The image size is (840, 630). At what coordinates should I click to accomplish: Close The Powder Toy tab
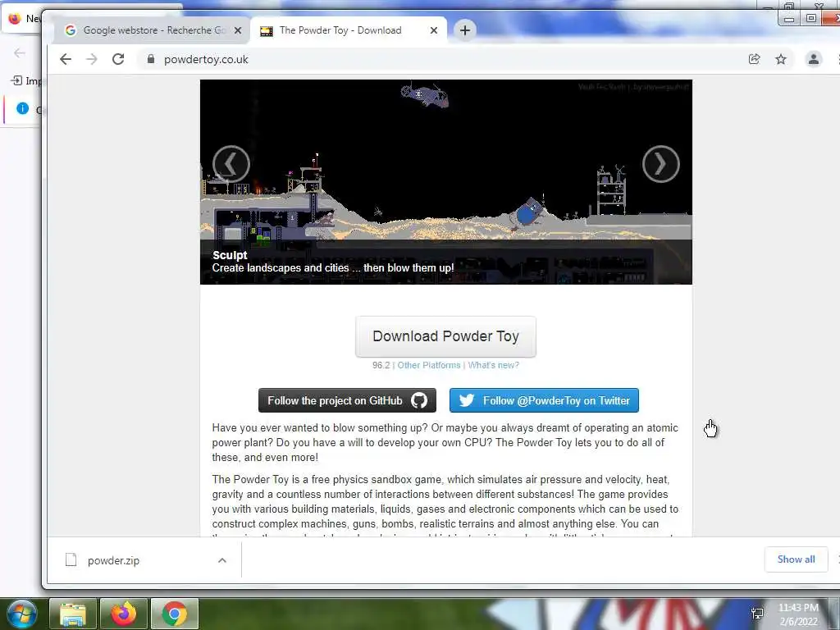coord(434,30)
